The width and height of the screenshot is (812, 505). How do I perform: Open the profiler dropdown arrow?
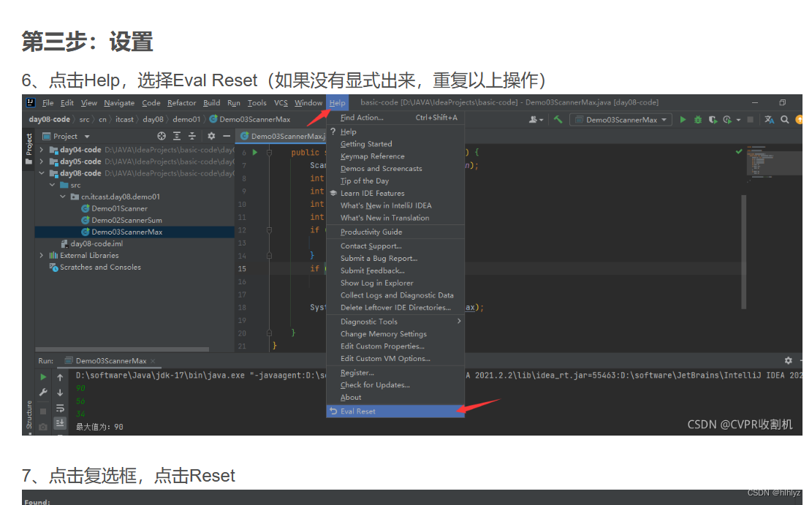tap(738, 120)
